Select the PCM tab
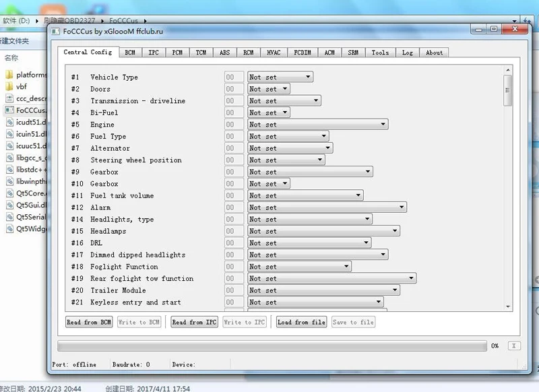 (x=177, y=53)
